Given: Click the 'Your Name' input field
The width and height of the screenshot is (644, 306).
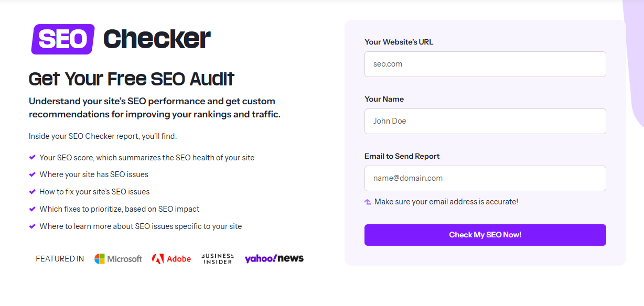Looking at the screenshot, I should [x=485, y=121].
